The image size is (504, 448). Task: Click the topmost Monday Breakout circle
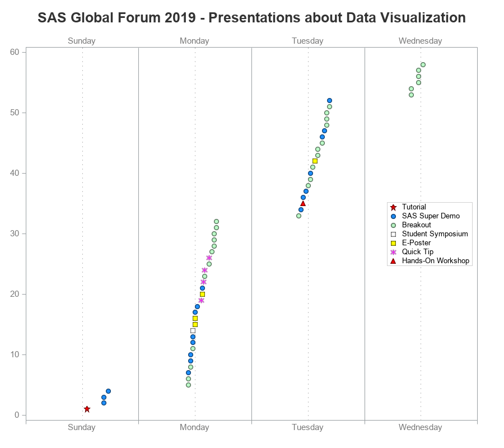[x=216, y=221]
